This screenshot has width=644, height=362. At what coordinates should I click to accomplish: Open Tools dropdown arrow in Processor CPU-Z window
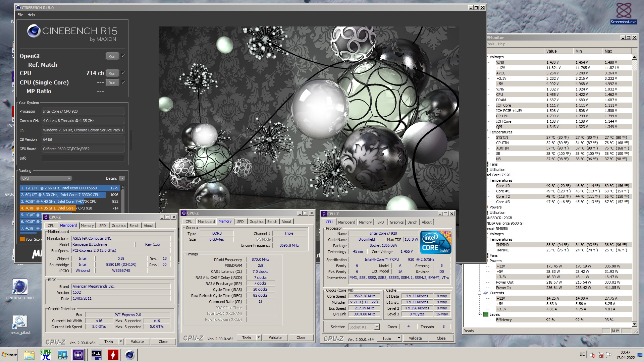click(399, 338)
